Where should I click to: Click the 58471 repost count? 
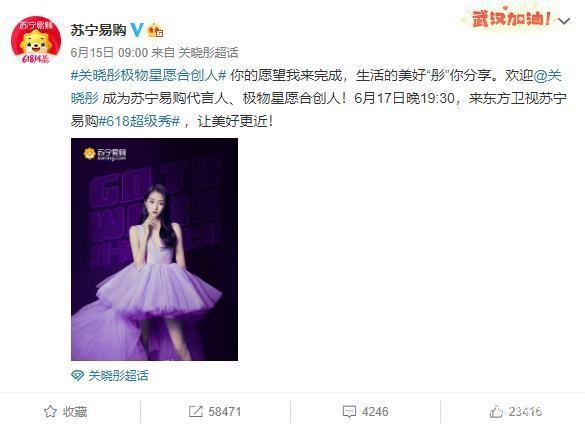coord(225,412)
